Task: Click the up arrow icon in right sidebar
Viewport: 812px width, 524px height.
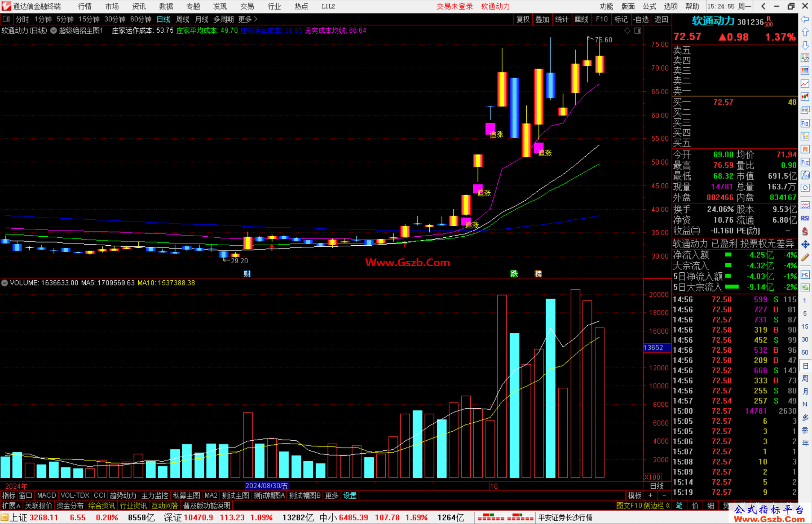Action: [805, 32]
